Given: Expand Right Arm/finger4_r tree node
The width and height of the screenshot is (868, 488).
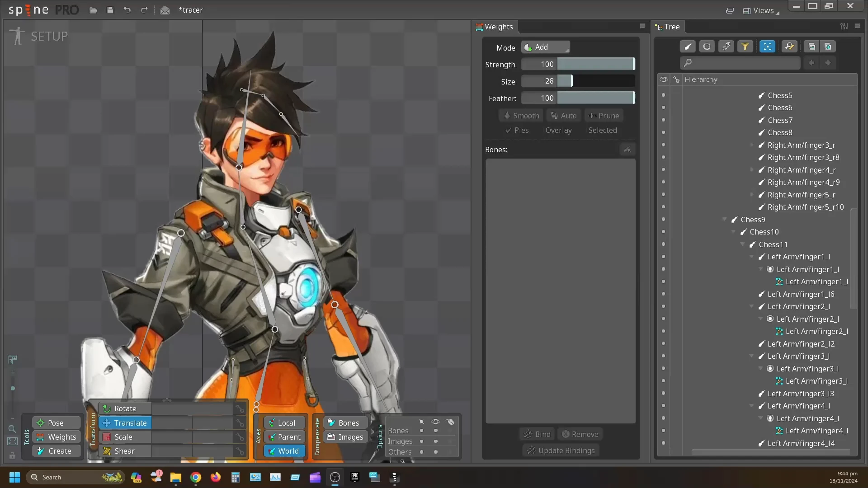Looking at the screenshot, I should coord(752,170).
